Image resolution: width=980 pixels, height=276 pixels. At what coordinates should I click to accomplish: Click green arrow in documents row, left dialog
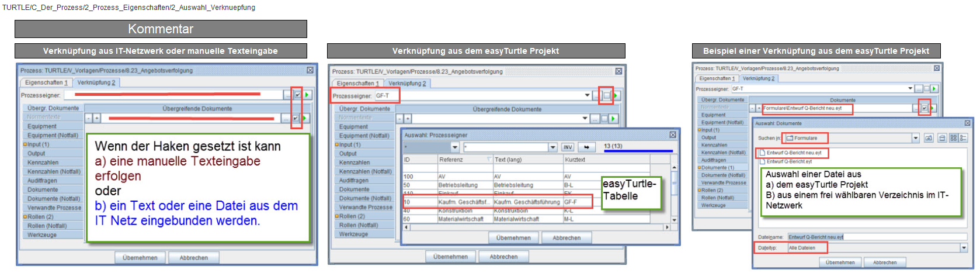(x=305, y=118)
